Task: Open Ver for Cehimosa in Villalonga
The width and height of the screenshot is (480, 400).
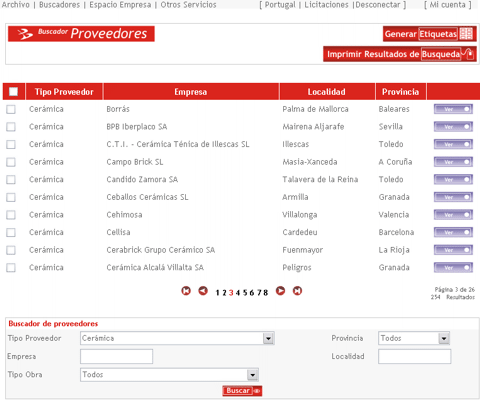Action: point(453,215)
